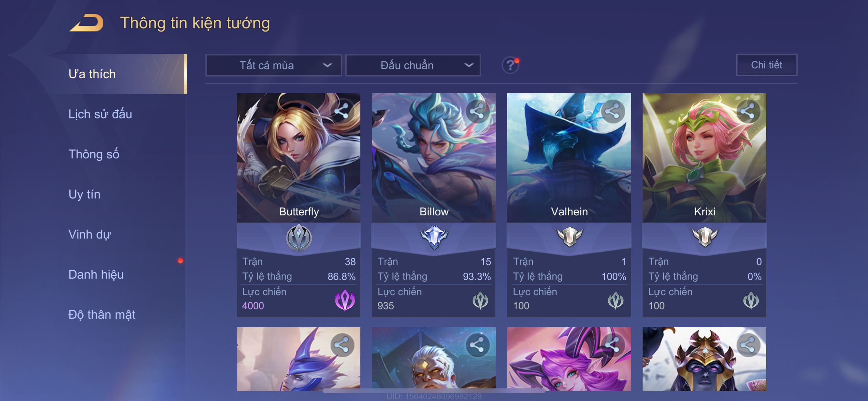Tap the share icon on Billow
Image resolution: width=868 pixels, height=401 pixels.
pos(477,111)
